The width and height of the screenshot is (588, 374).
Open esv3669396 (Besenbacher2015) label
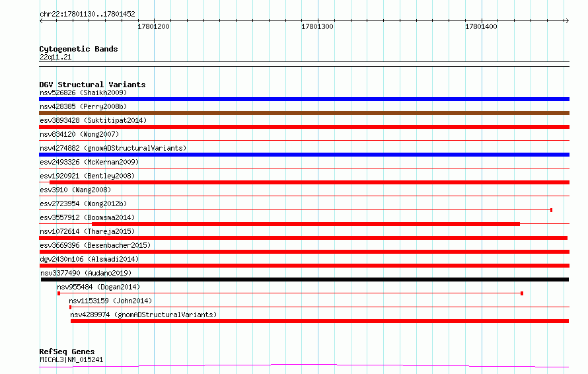tap(95, 245)
